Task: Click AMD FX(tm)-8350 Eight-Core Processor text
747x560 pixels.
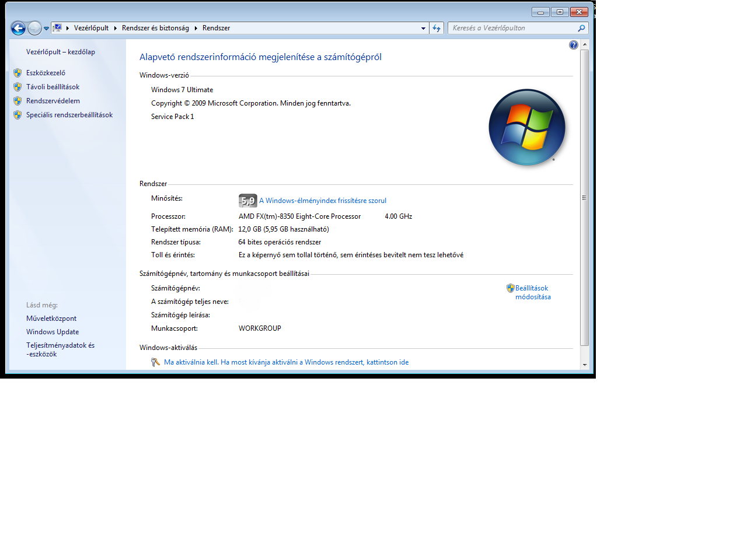Action: pyautogui.click(x=300, y=216)
